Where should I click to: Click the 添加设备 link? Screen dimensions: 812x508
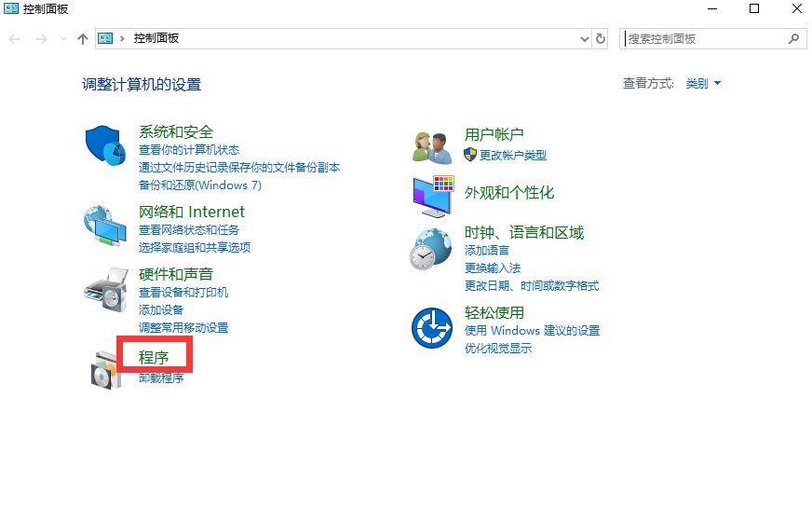point(161,310)
